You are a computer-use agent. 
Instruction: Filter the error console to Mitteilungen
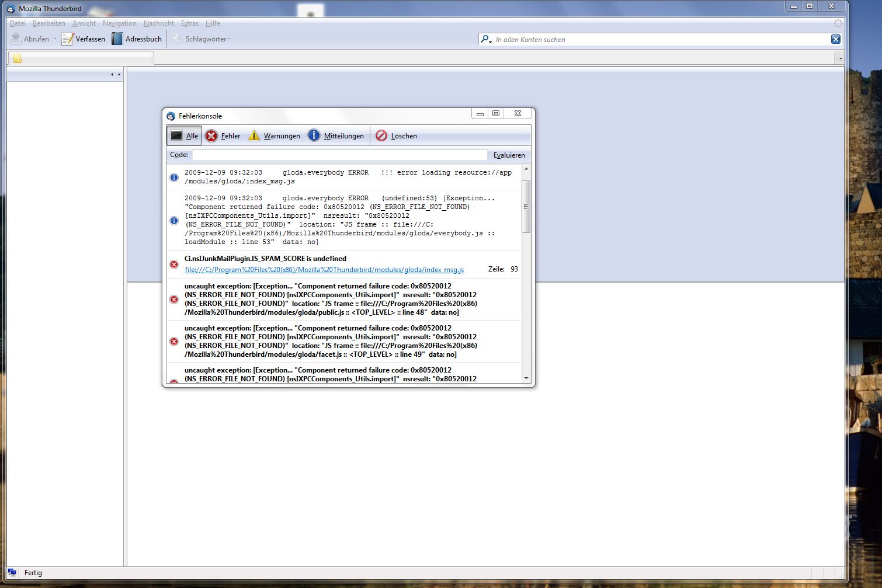click(336, 135)
